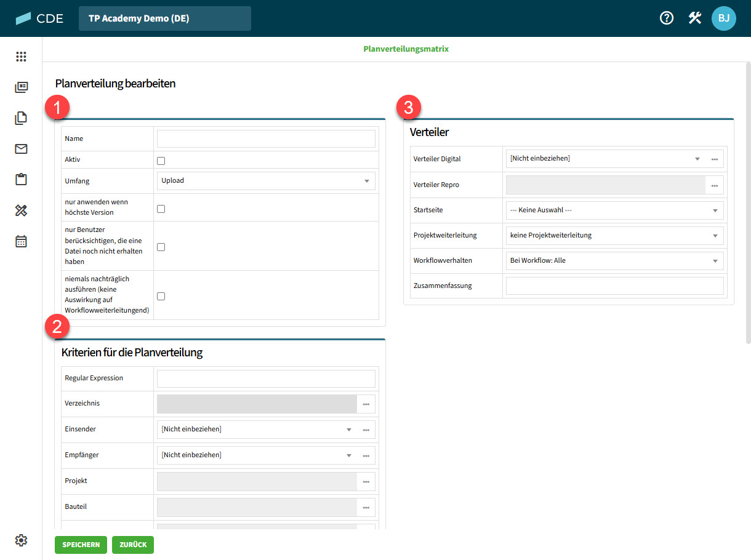
Task: Open the Startseite dropdown
Action: pyautogui.click(x=615, y=210)
